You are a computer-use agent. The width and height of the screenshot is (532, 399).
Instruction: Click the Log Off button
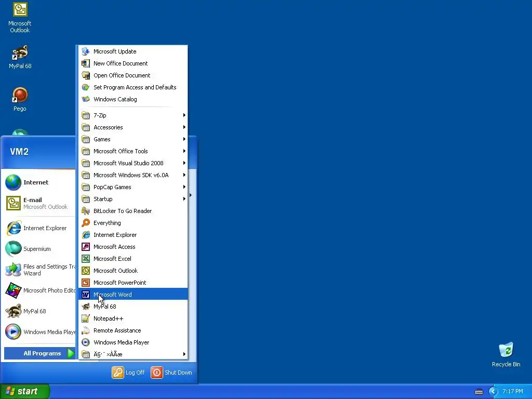(128, 373)
